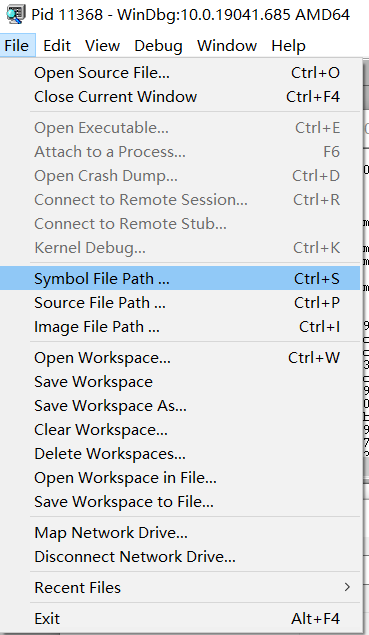The image size is (369, 635).
Task: Select Close Current Window
Action: click(180, 96)
